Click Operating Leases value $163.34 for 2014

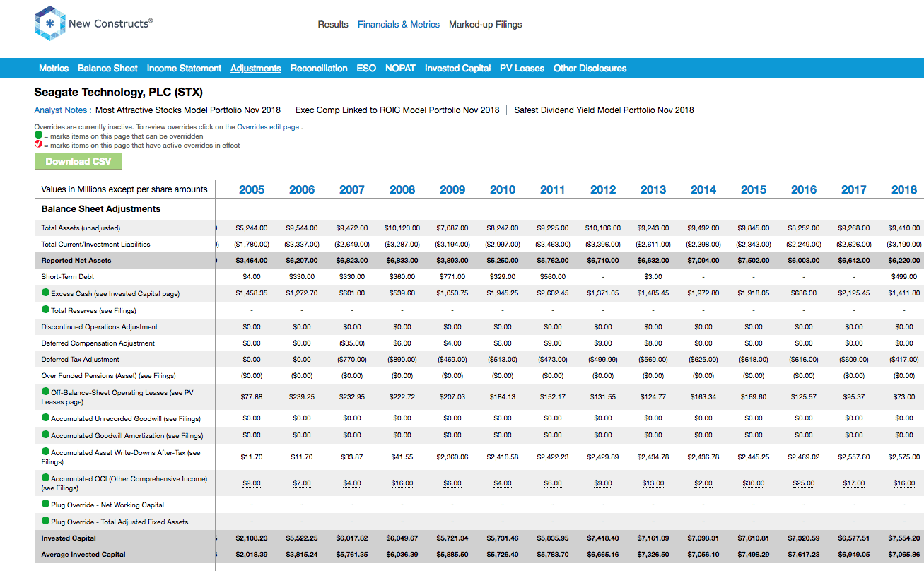point(703,397)
